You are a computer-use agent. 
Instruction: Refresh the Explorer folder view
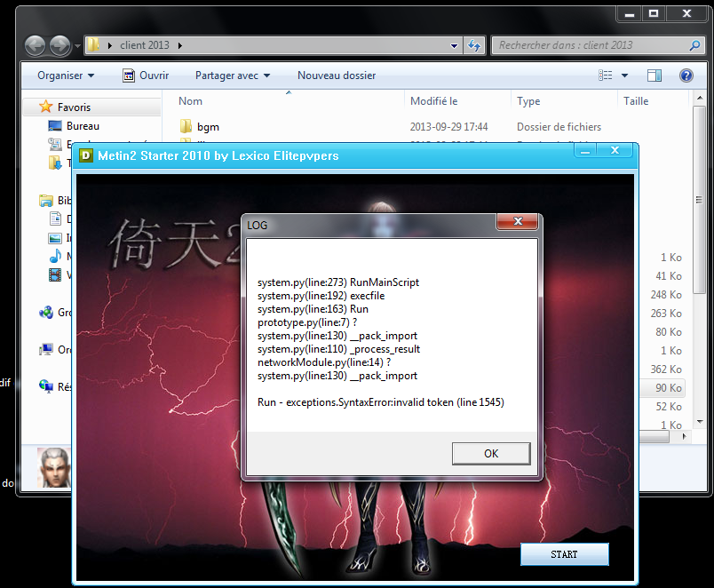pos(474,45)
